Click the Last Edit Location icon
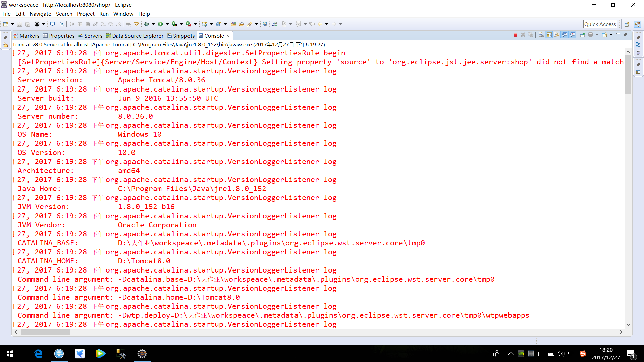The image size is (644, 362). coord(312,24)
